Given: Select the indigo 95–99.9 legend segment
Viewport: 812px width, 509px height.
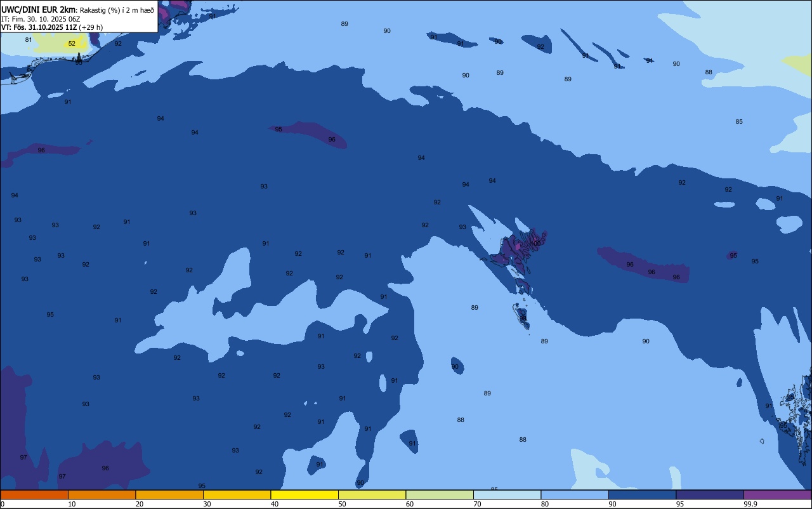Looking at the screenshot, I should pyautogui.click(x=710, y=494).
